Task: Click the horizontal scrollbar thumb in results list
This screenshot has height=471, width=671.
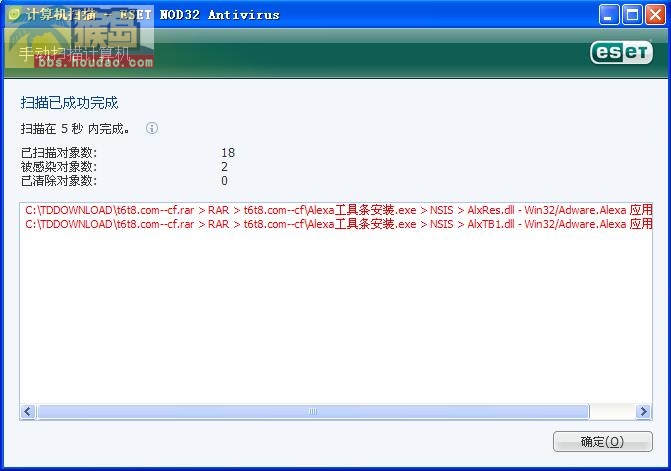Action: [313, 412]
